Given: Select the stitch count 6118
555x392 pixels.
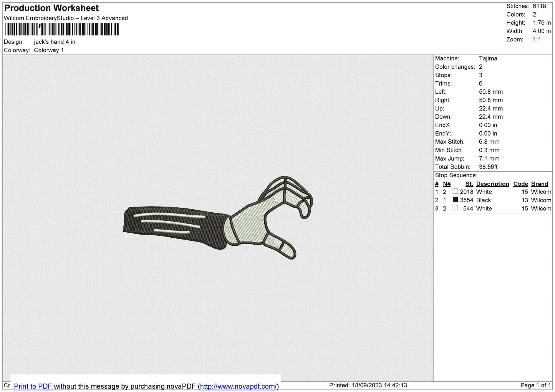Looking at the screenshot, I should point(539,6).
